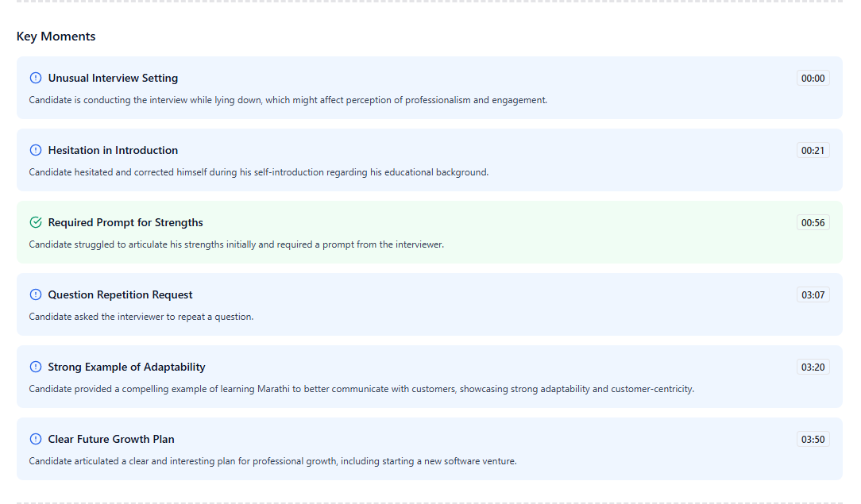
Task: Select the Hesitation in Introduction heading
Action: point(113,150)
